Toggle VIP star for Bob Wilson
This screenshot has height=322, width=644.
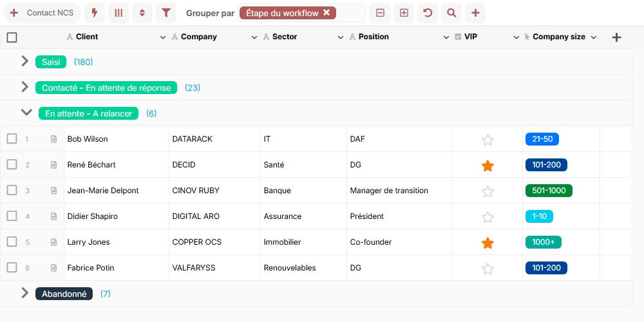pyautogui.click(x=488, y=140)
